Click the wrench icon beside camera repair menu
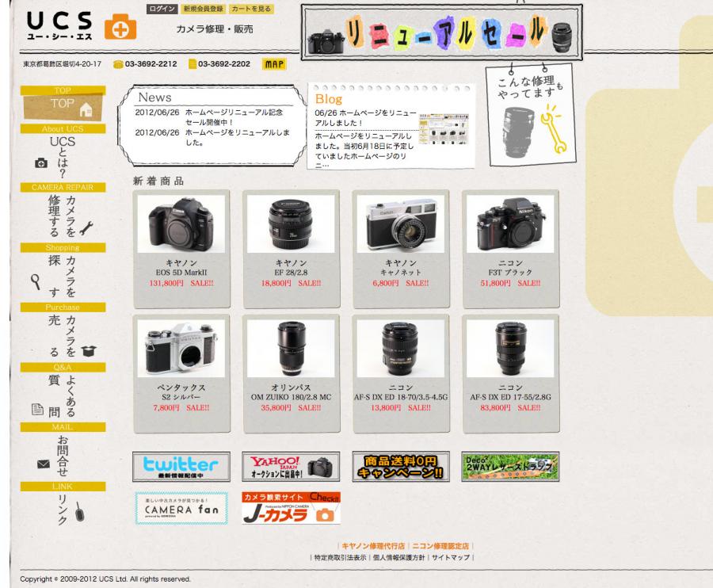 pyautogui.click(x=86, y=228)
